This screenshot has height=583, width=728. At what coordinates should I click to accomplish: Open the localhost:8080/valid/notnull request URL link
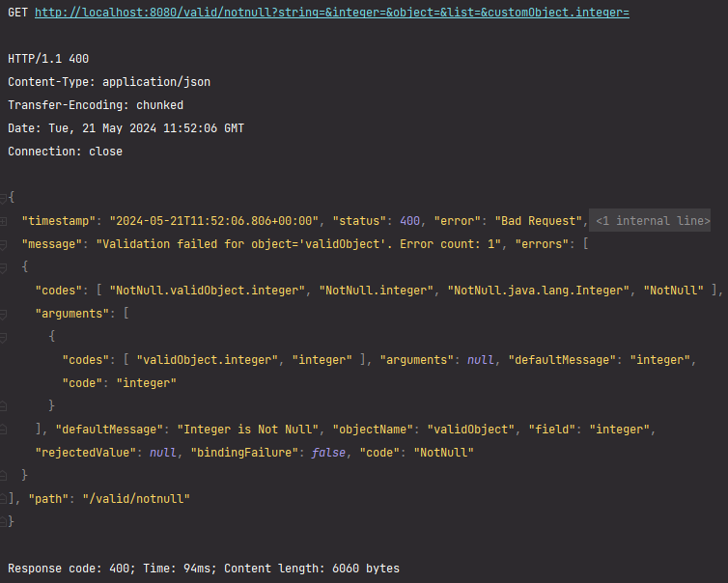tap(332, 13)
